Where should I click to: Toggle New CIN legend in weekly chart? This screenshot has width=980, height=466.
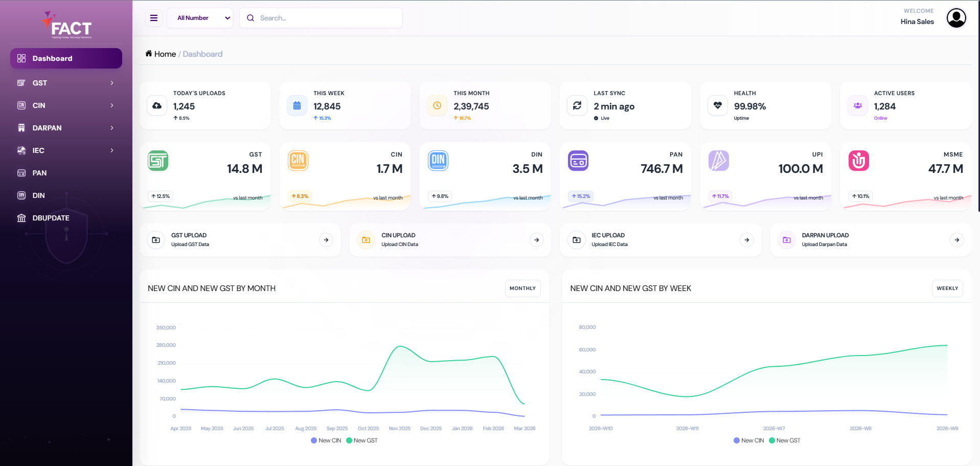pyautogui.click(x=748, y=440)
